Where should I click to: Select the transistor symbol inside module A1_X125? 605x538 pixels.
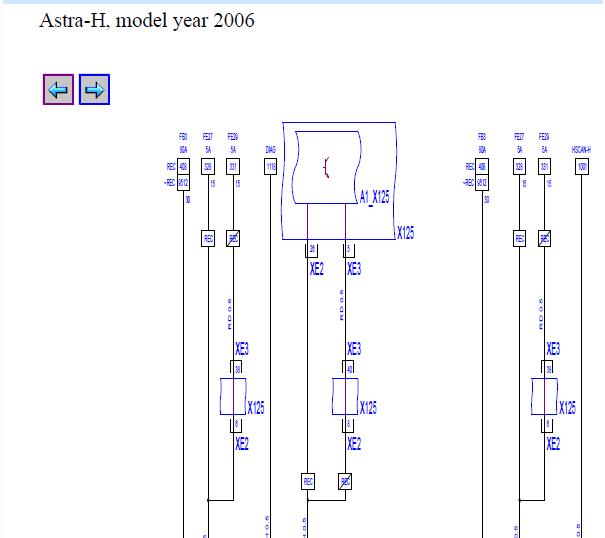pos(327,168)
